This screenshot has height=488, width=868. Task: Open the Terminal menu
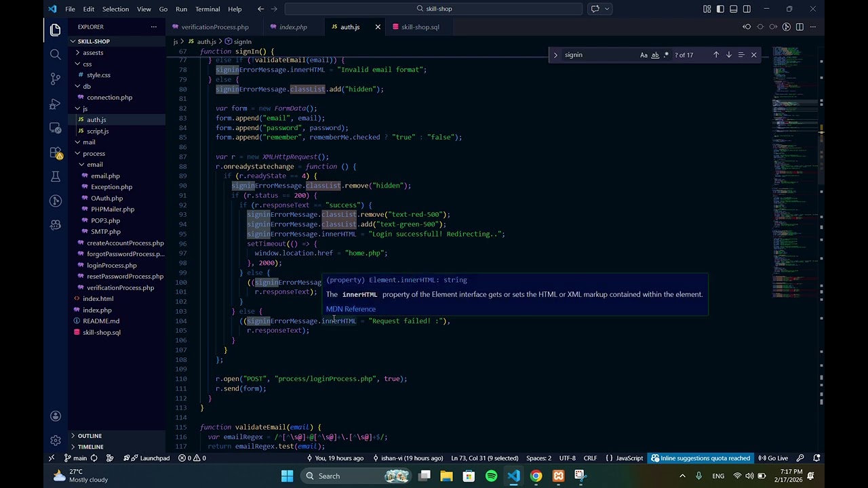(x=207, y=9)
